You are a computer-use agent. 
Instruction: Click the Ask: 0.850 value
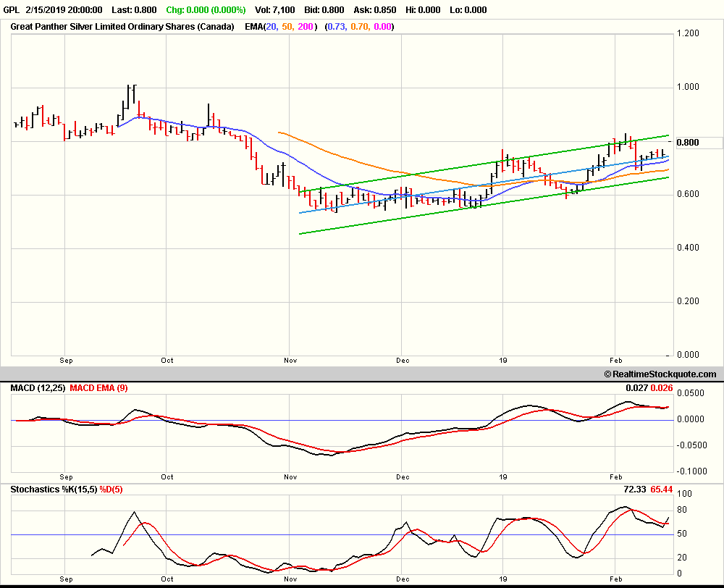click(x=375, y=9)
